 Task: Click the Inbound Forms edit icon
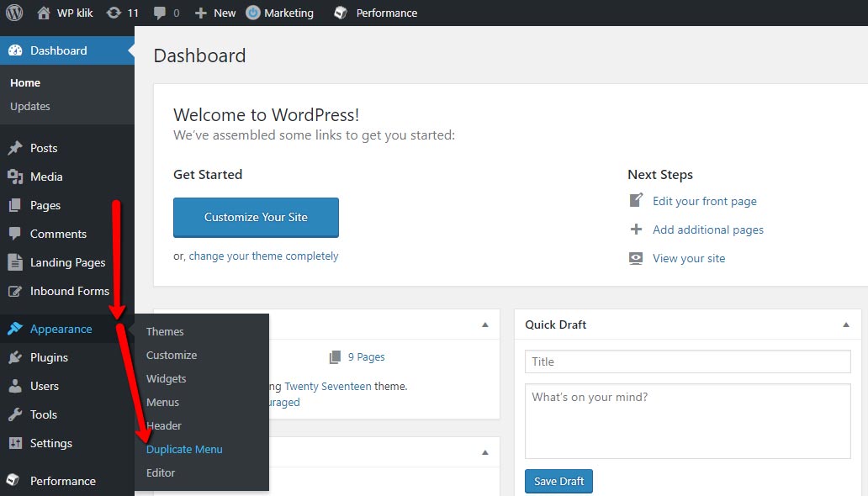point(15,291)
